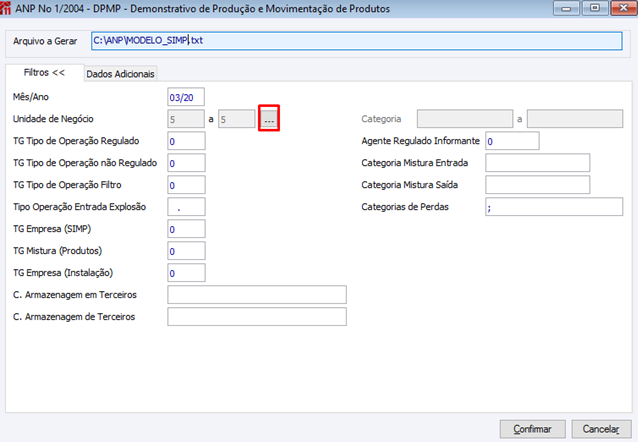
Task: Click the Categorias de Perdas label
Action: pos(405,207)
